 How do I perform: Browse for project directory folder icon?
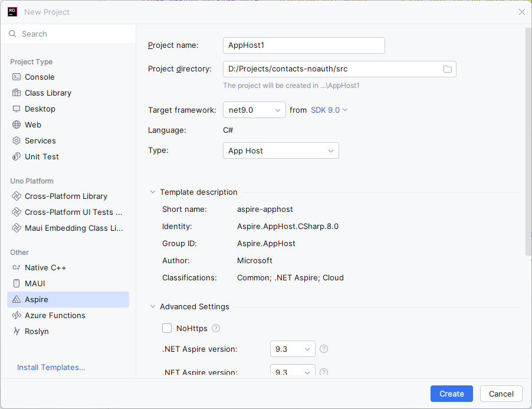click(448, 69)
